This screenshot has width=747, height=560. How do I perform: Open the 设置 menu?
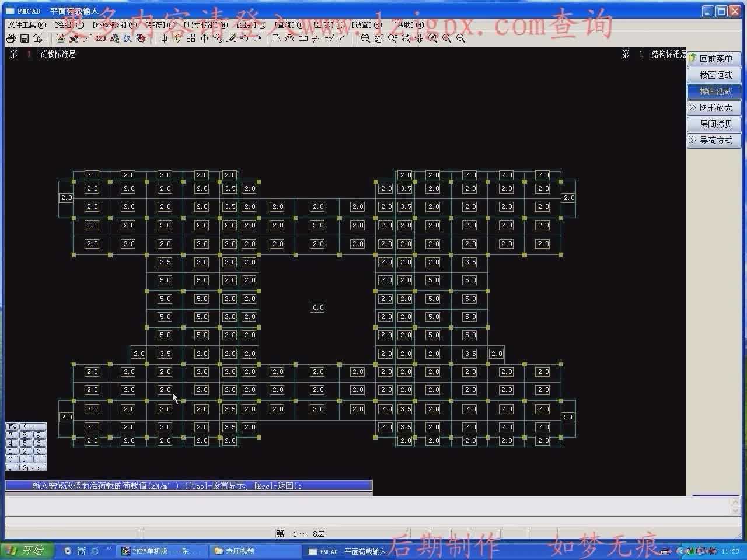[x=367, y=25]
